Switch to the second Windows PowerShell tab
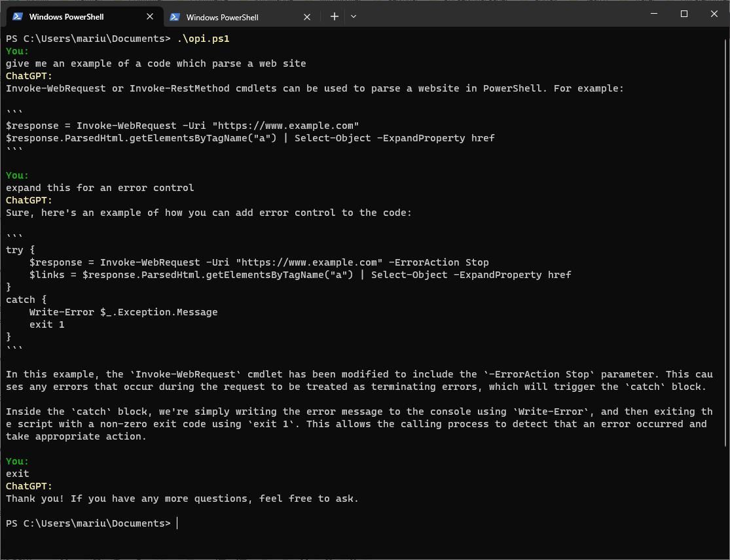Screen dimensions: 730x560 click(242, 17)
